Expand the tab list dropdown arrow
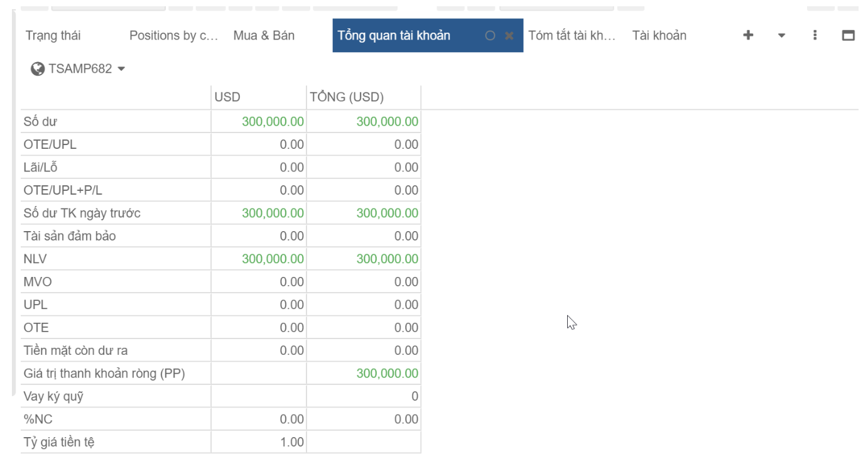The height and width of the screenshot is (476, 868). (x=781, y=36)
